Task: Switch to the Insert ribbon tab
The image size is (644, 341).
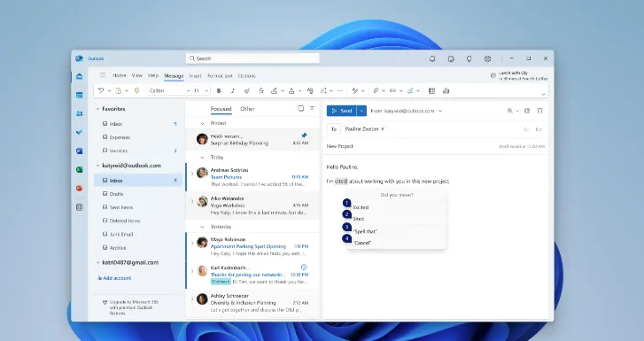Action: click(196, 76)
